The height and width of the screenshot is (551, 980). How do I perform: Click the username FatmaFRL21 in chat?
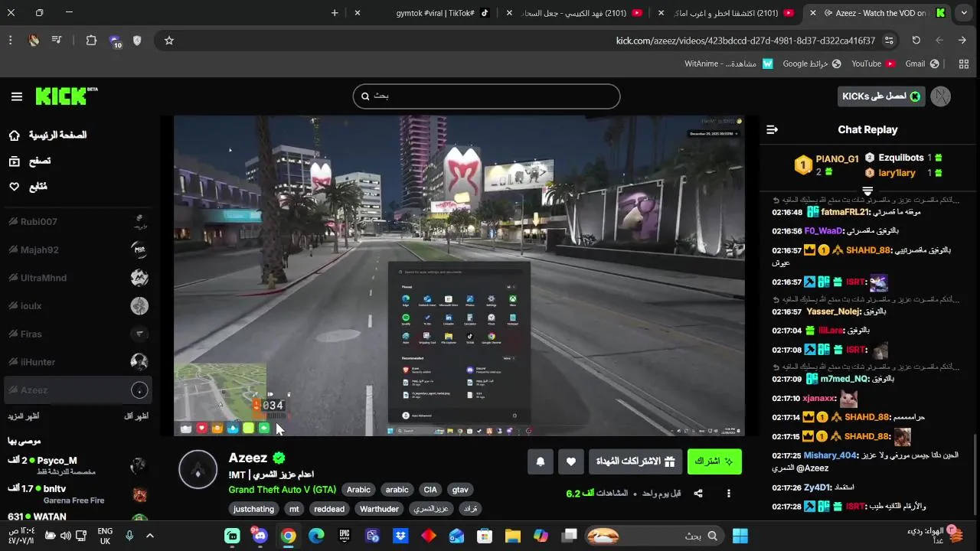tap(844, 212)
